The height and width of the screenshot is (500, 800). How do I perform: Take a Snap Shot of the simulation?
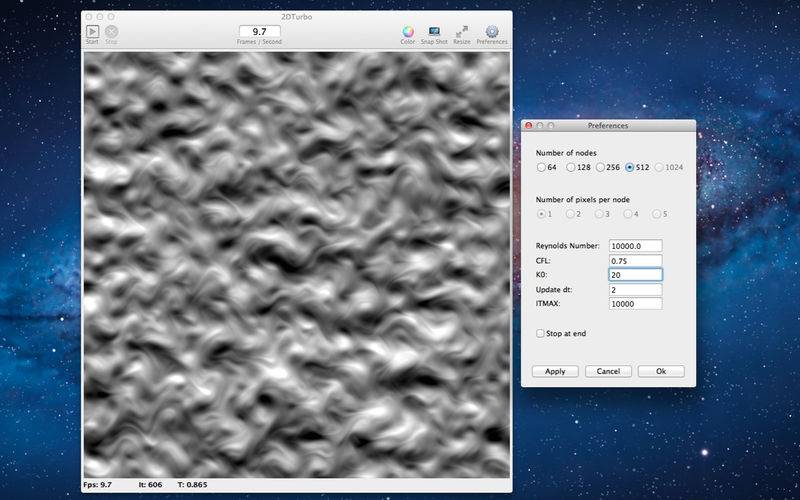pos(434,32)
